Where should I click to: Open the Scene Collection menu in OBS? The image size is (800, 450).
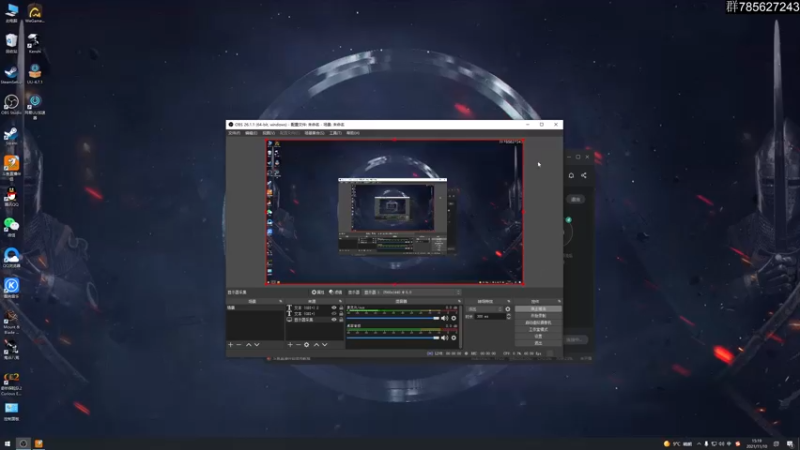pyautogui.click(x=314, y=133)
